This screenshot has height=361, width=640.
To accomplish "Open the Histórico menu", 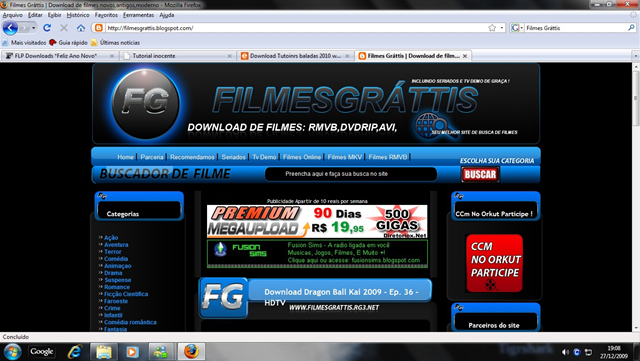I will 78,15.
